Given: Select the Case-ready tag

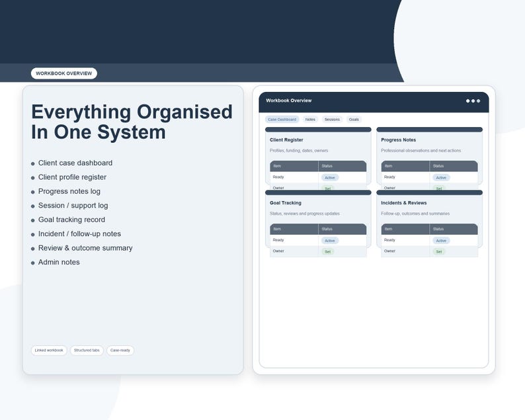Looking at the screenshot, I should pos(120,351).
